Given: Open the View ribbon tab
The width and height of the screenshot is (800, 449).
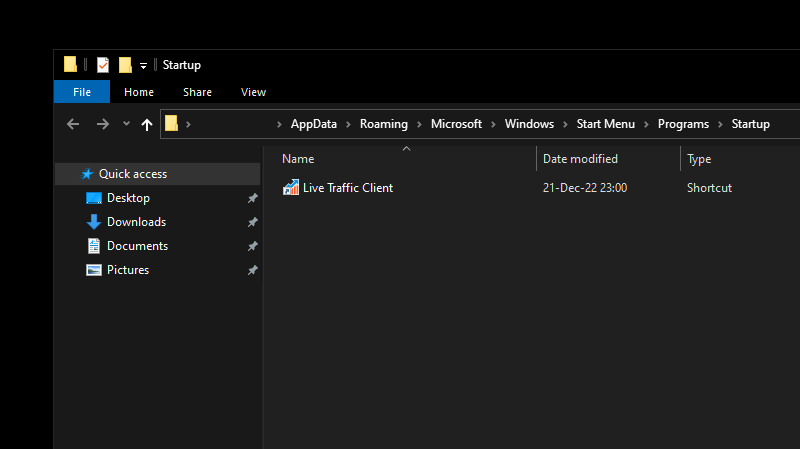Looking at the screenshot, I should pyautogui.click(x=253, y=92).
